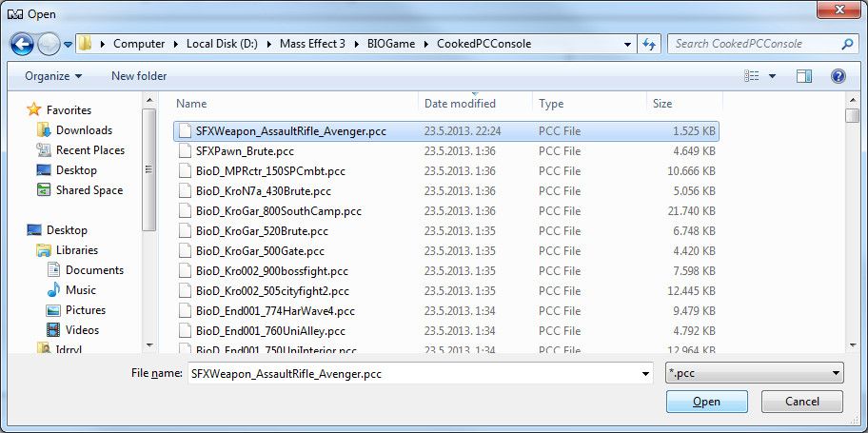Click the Shared Space icon
The width and height of the screenshot is (868, 433).
tap(44, 190)
